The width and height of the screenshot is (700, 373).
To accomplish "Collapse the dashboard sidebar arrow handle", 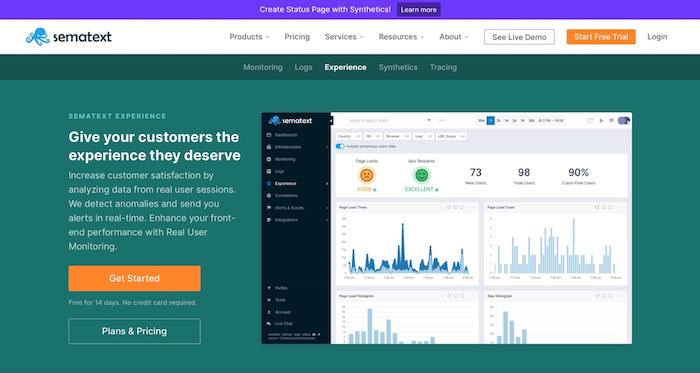I will tap(331, 120).
